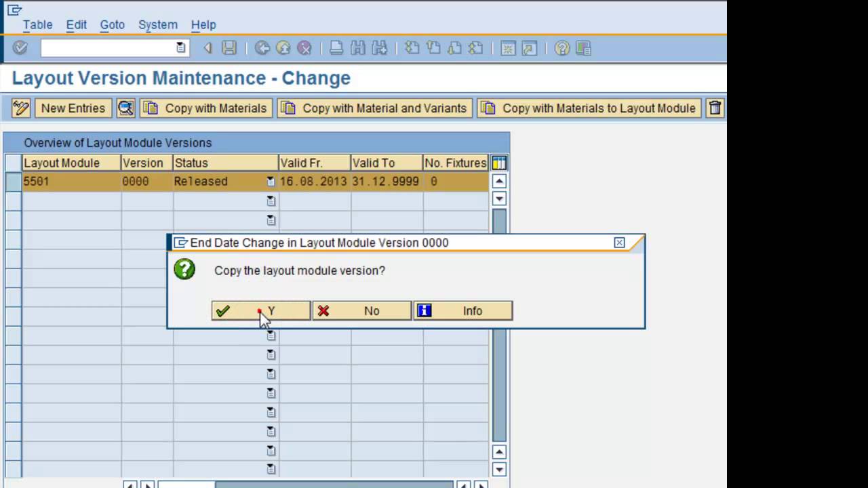The height and width of the screenshot is (488, 868).
Task: Confirm copy with the Yes button
Action: pos(261,310)
